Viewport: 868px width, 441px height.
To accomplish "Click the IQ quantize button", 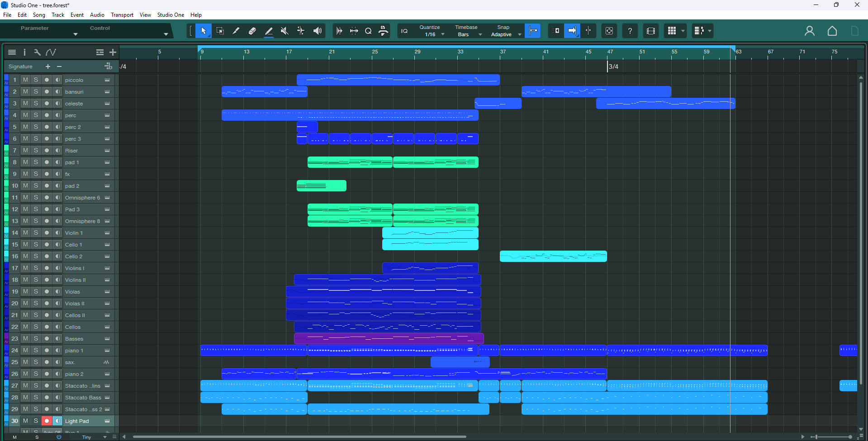I will pos(404,31).
